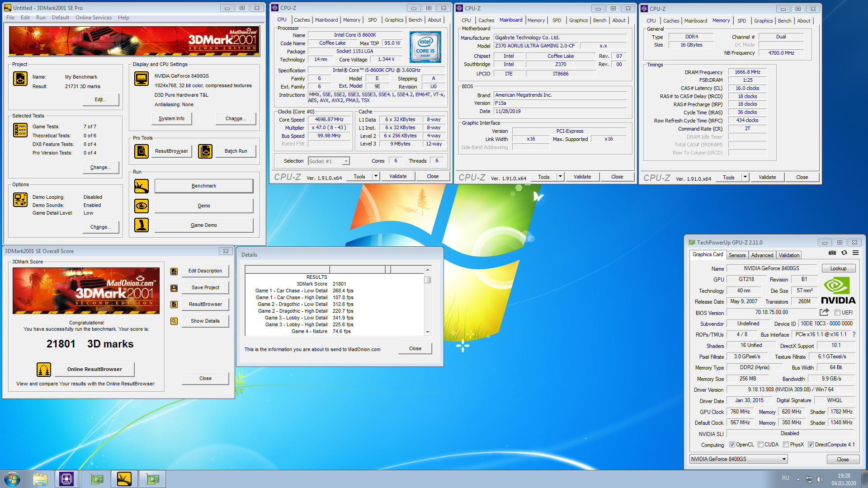Screen dimensions: 868x488
Task: Click the GPU-Z BIOS export share icon
Action: point(824,312)
